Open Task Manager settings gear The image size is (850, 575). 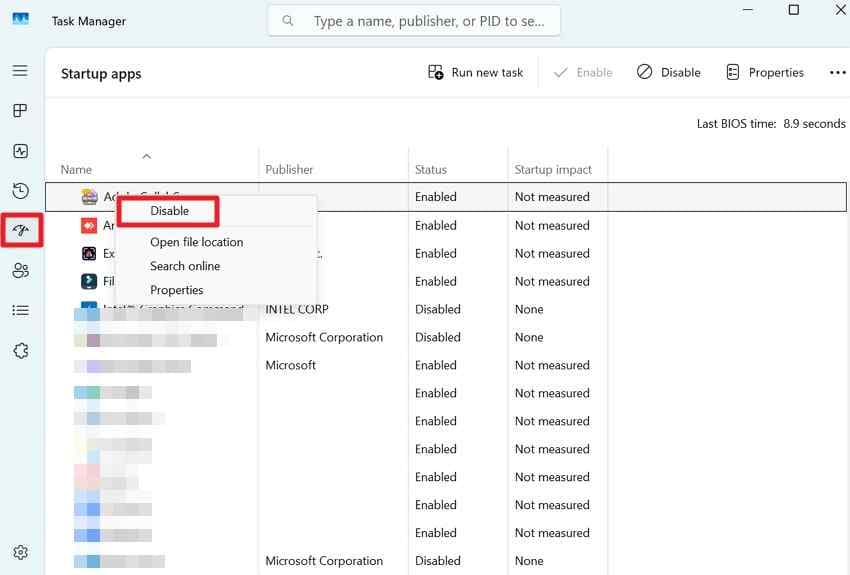coord(21,552)
